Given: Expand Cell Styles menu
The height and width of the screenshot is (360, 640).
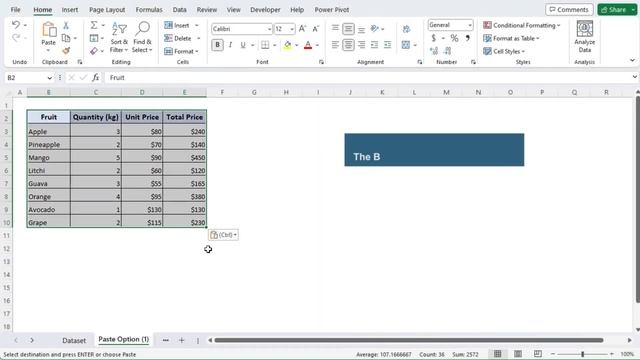Looking at the screenshot, I should tap(504, 51).
